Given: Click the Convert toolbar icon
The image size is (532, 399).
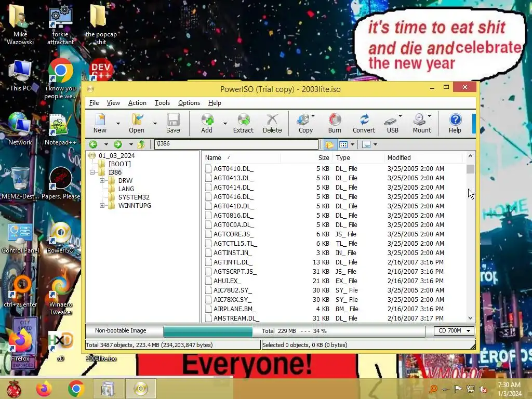Looking at the screenshot, I should (x=364, y=124).
